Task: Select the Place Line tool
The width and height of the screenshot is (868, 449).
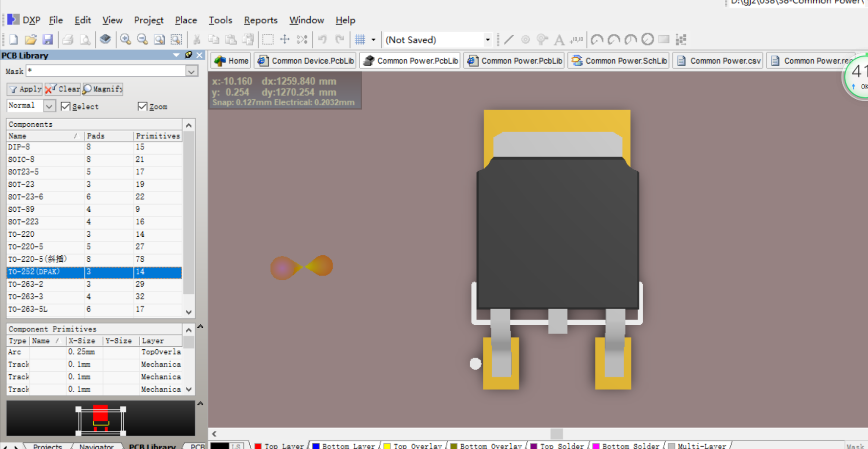Action: click(x=509, y=40)
